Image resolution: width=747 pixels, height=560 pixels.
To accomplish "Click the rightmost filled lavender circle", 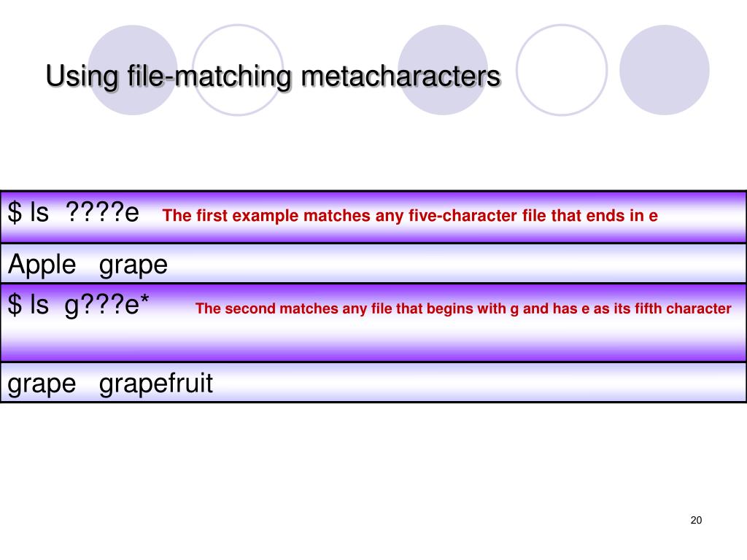I will point(664,70).
